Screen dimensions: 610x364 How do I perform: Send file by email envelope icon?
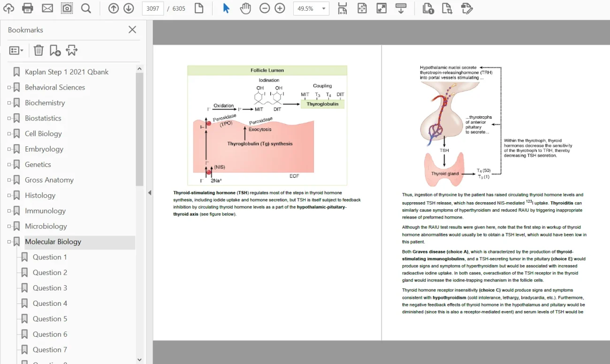pyautogui.click(x=47, y=8)
